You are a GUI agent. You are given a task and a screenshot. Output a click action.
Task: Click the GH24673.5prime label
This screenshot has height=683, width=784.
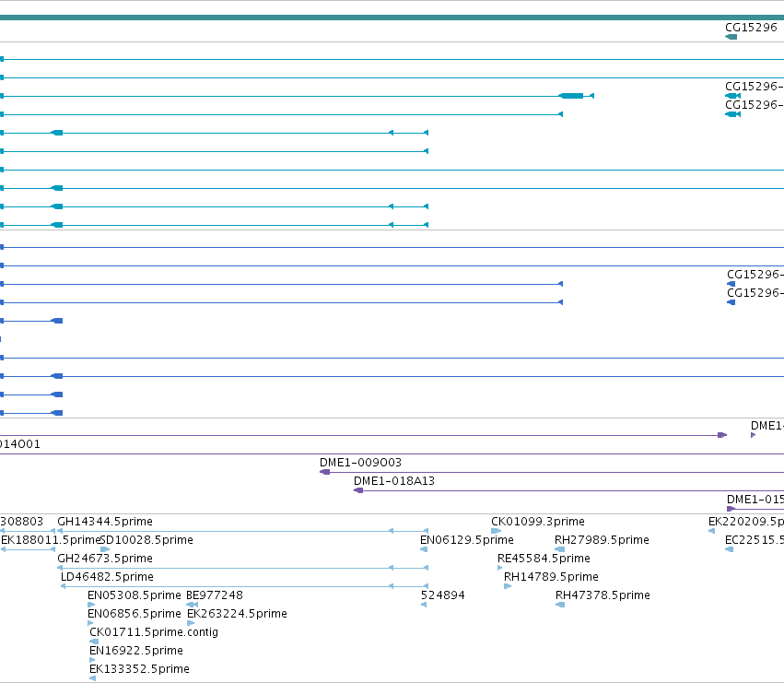(105, 559)
